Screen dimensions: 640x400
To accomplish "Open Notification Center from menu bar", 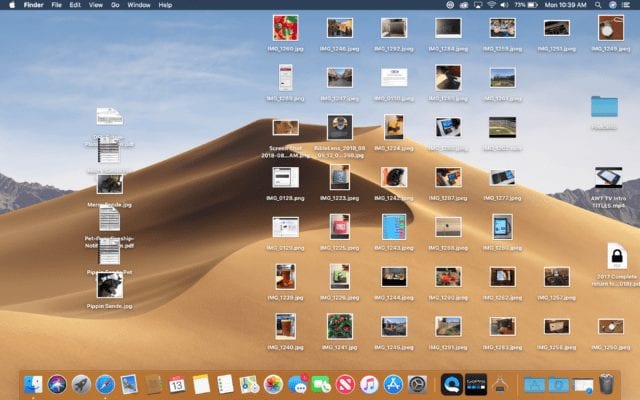I will coord(627,5).
